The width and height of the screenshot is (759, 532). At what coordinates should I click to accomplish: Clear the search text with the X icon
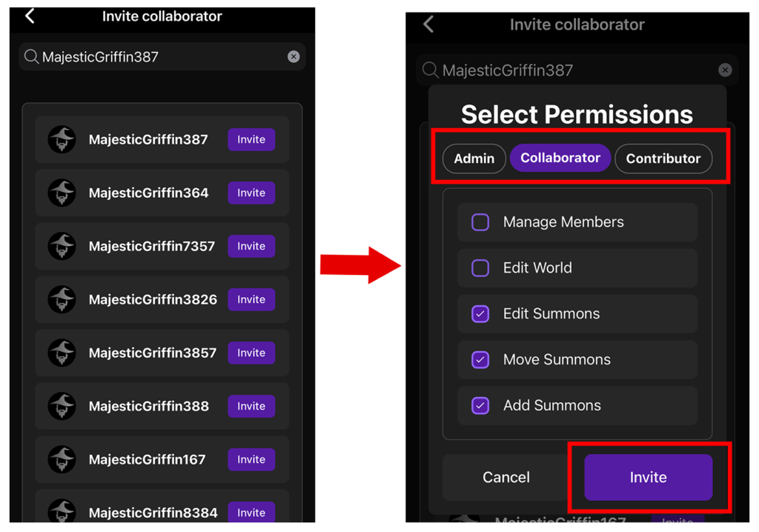[x=294, y=57]
